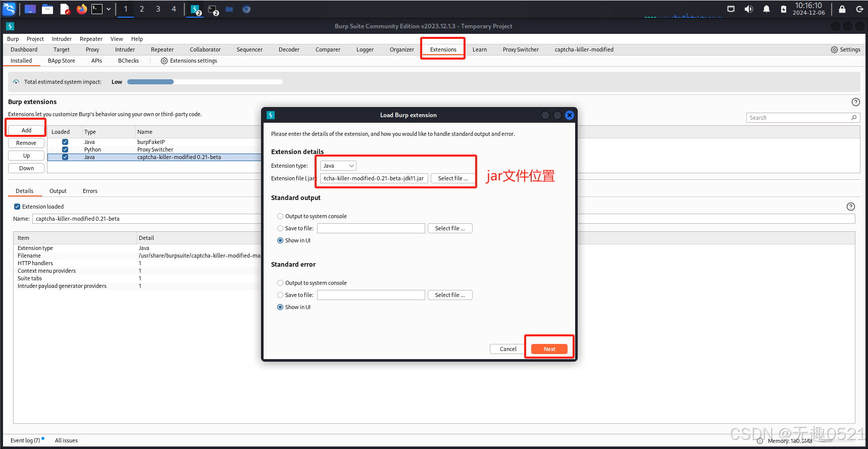Screen dimensions: 868x449
Task: Uncheck Loaded for Proxy Switcher
Action: [65, 149]
